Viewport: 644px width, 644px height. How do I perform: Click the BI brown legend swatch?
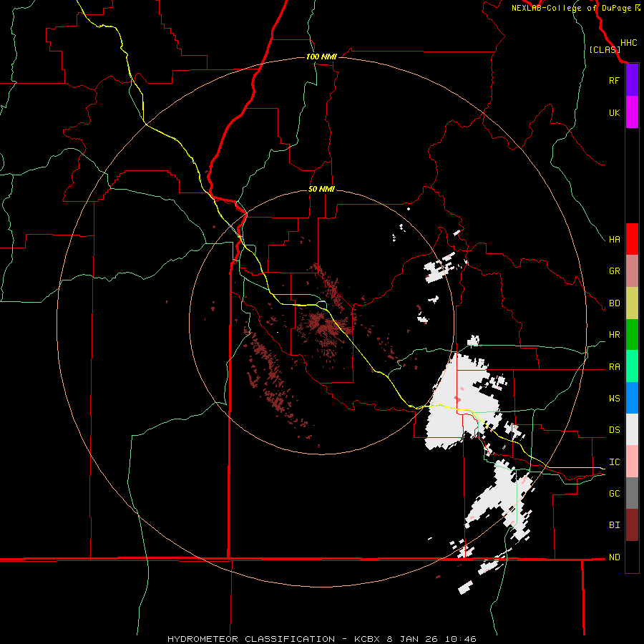tap(632, 525)
